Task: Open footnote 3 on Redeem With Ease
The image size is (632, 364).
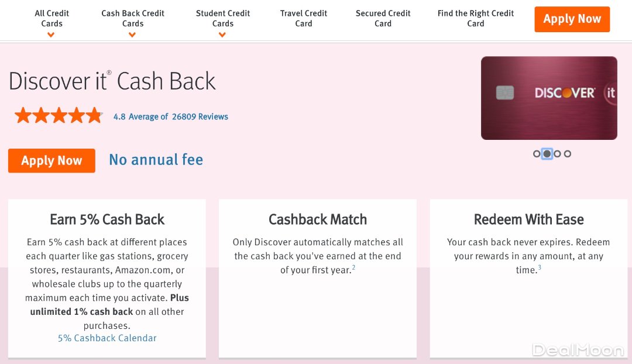Action: point(540,267)
